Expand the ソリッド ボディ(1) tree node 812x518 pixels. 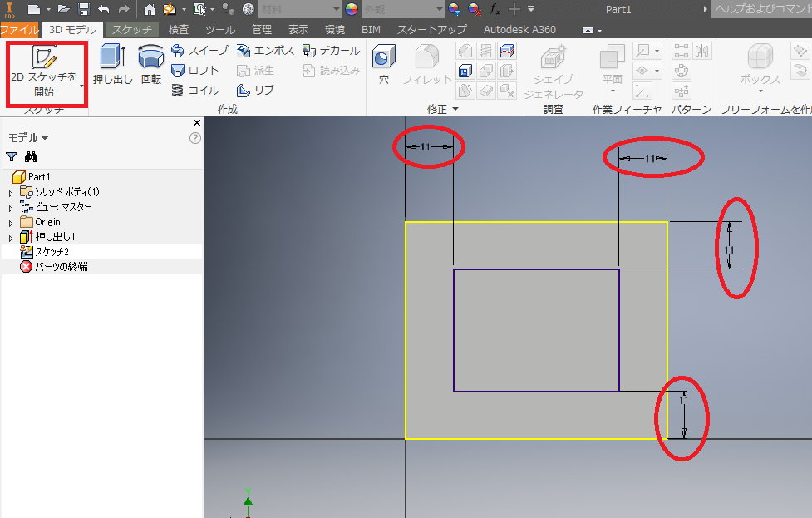pyautogui.click(x=11, y=193)
